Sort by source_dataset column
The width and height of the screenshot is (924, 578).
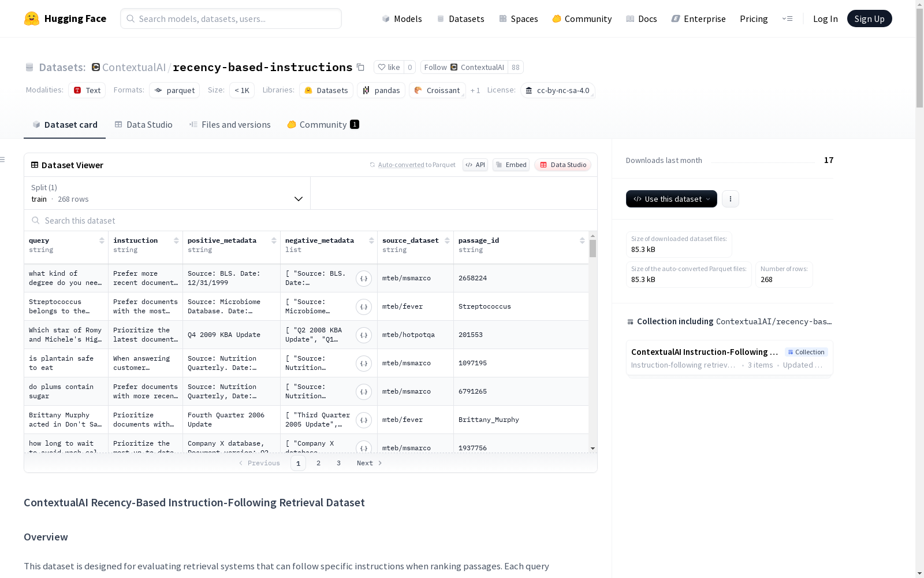447,240
